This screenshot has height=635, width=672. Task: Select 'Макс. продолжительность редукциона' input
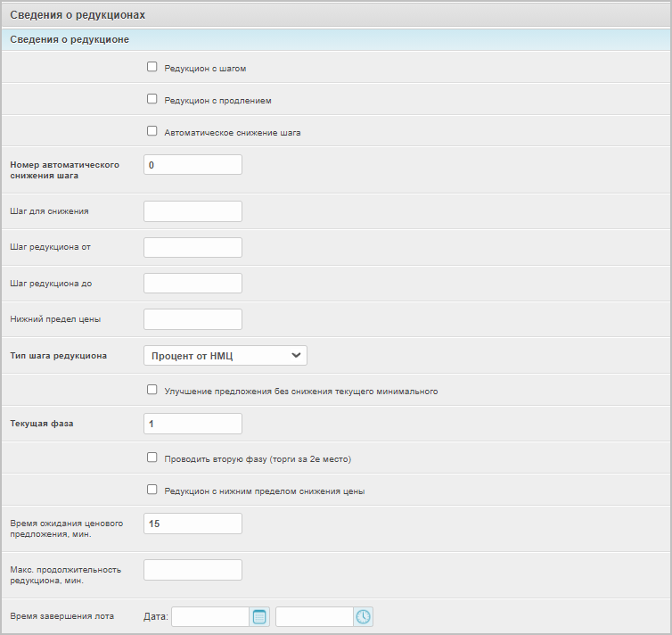193,570
